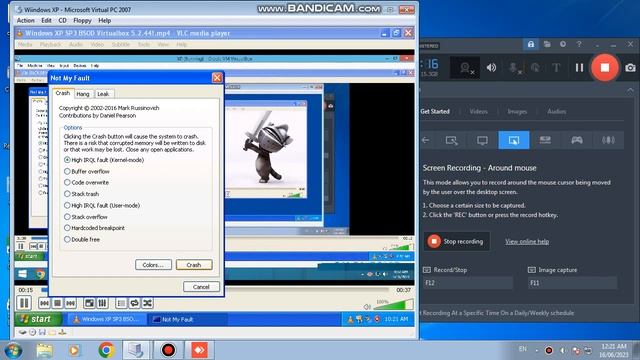640x360 pixels.
Task: Switch to the Leak tab
Action: (103, 94)
